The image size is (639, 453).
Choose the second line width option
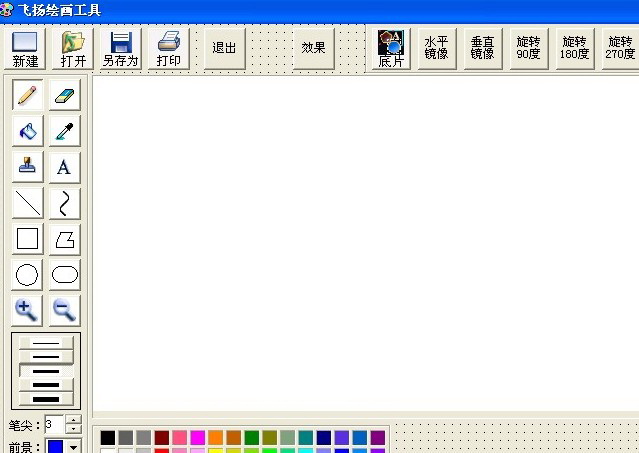(46, 357)
